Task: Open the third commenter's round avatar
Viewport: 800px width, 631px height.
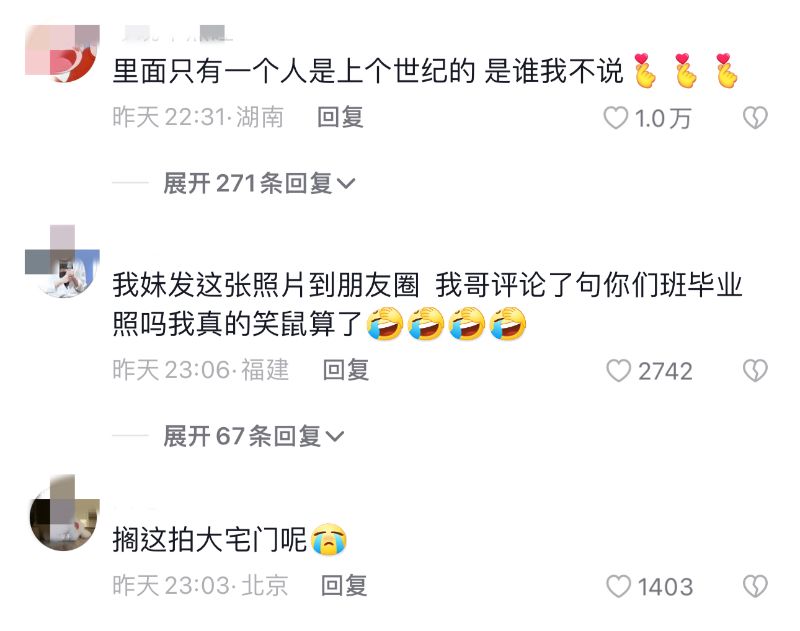Action: [x=64, y=514]
